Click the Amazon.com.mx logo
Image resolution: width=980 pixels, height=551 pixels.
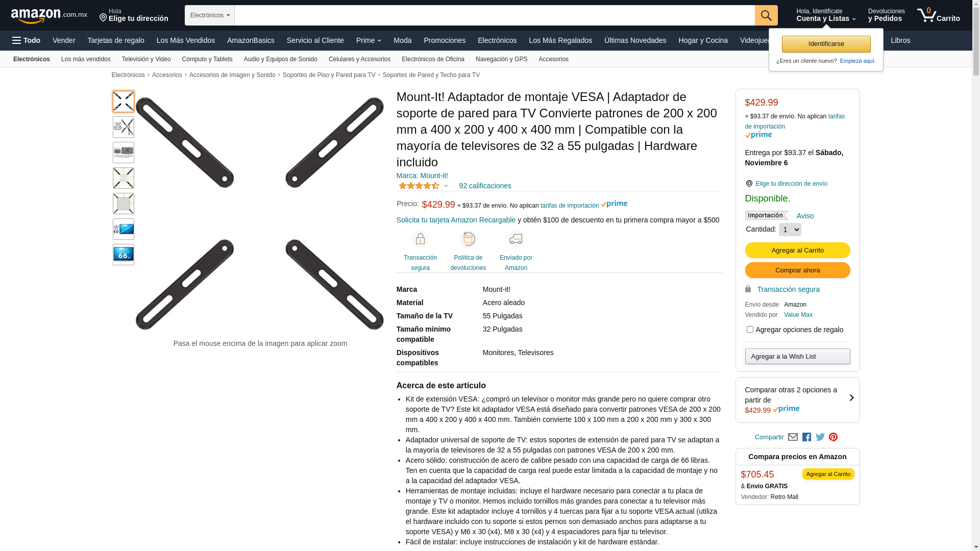(49, 16)
